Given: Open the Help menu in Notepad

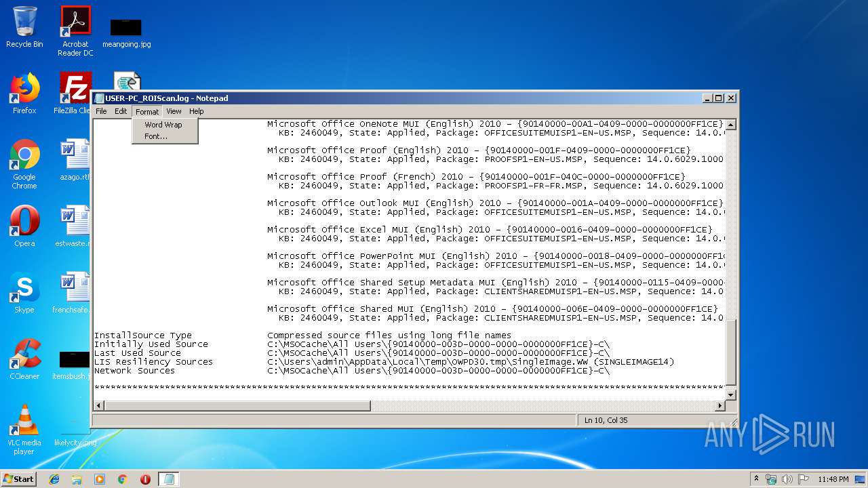Looking at the screenshot, I should 196,111.
